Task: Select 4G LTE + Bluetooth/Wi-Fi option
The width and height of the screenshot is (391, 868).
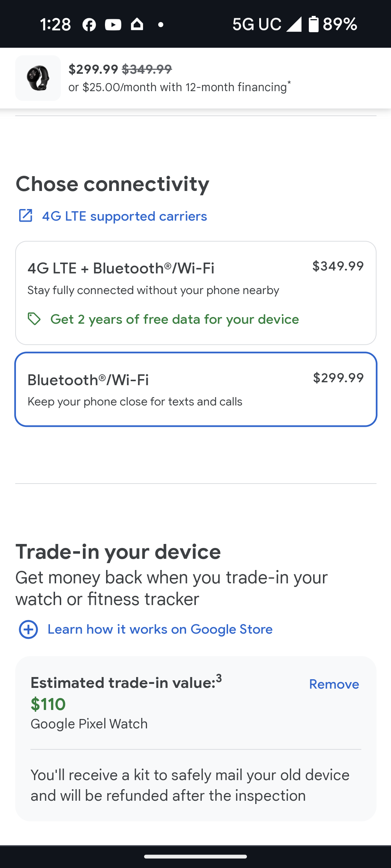Action: click(195, 293)
